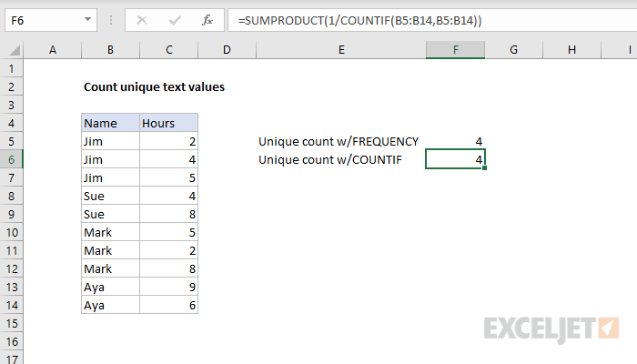The image size is (637, 364).
Task: Select Hours value 4 in row 8
Action: [x=169, y=196]
